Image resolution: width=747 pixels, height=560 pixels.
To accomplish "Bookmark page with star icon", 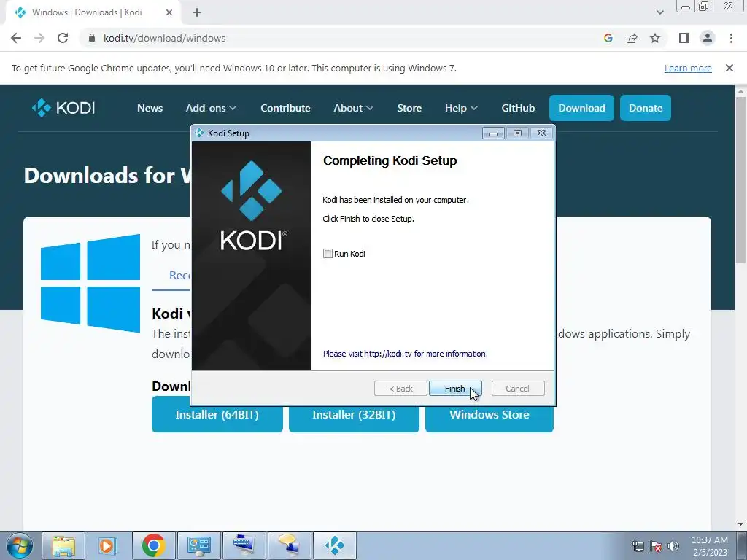I will click(x=655, y=38).
